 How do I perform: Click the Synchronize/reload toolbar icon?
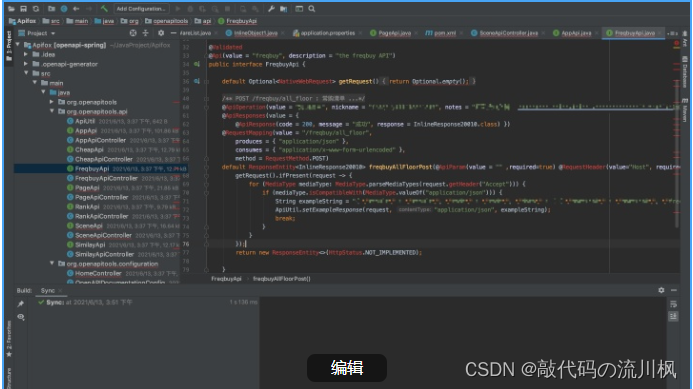(x=36, y=9)
